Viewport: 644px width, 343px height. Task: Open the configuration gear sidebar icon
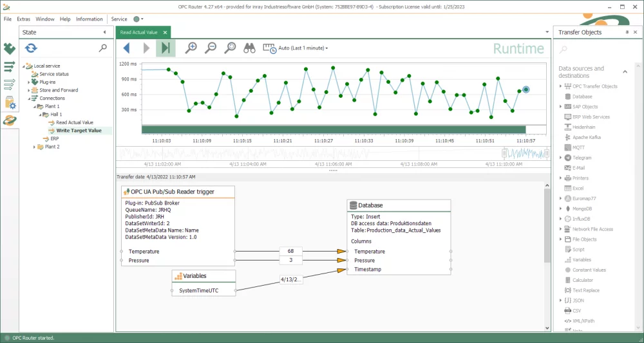pos(9,102)
